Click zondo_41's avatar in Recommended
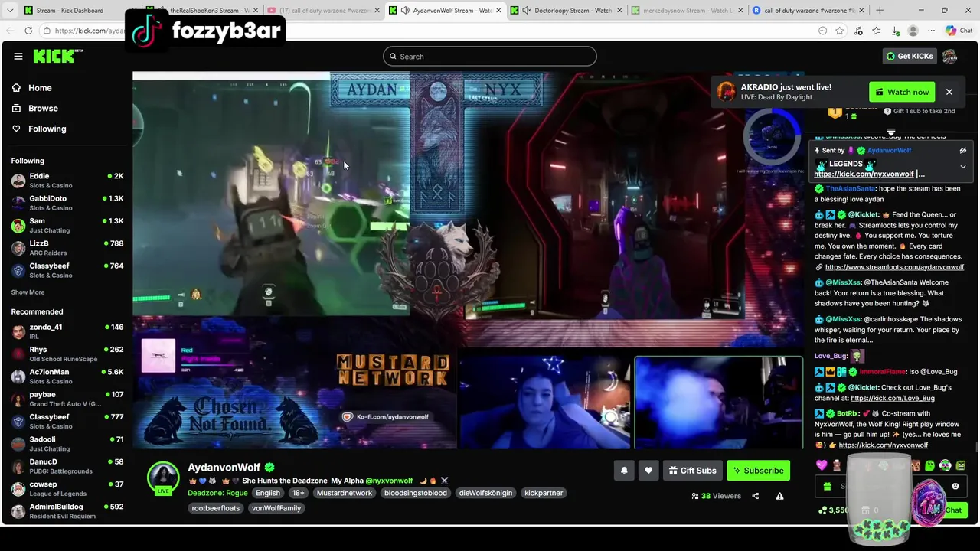This screenshot has width=980, height=551. 18,331
